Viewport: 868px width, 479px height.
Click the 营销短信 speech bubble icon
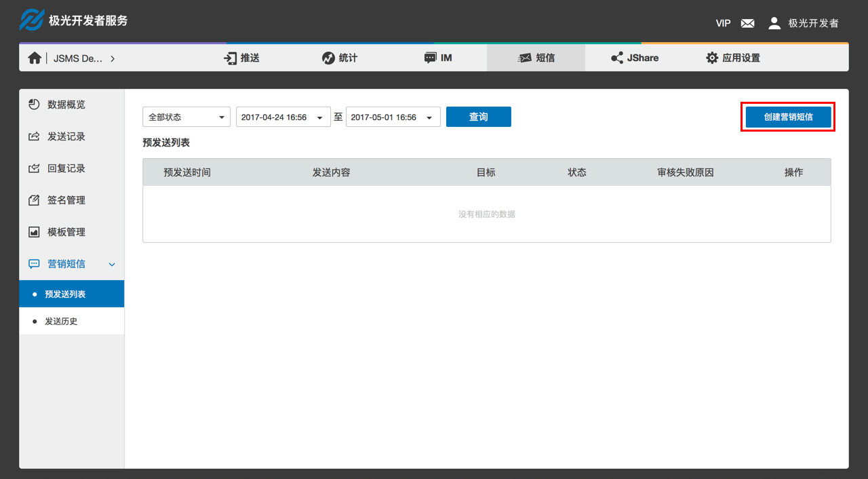34,264
